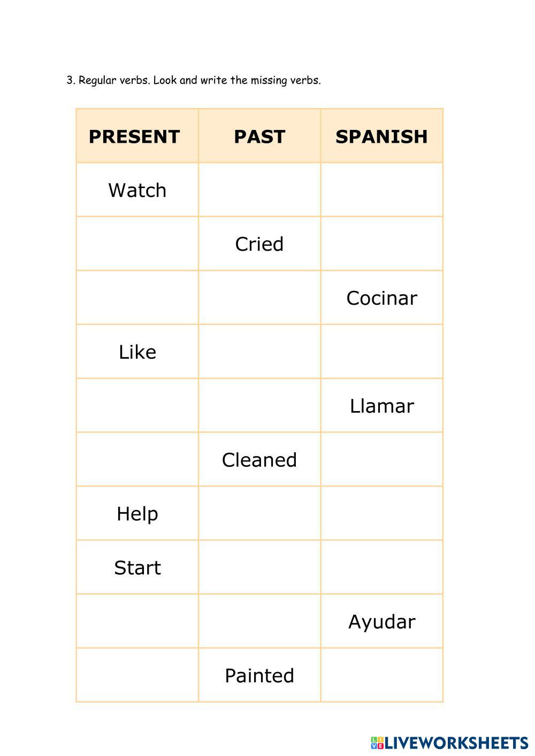The width and height of the screenshot is (535, 756).
Task: Select the past cell in the Cocinar row
Action: (x=259, y=298)
